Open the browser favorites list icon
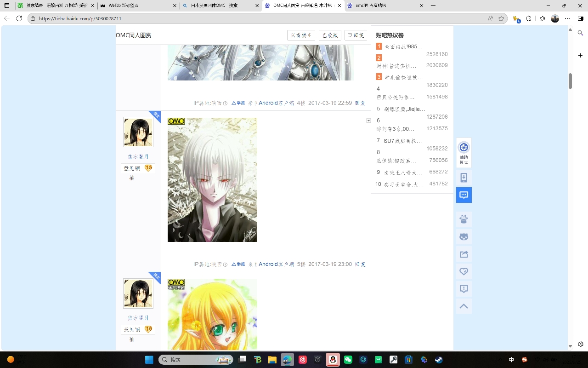The image size is (588, 368). [x=543, y=18]
